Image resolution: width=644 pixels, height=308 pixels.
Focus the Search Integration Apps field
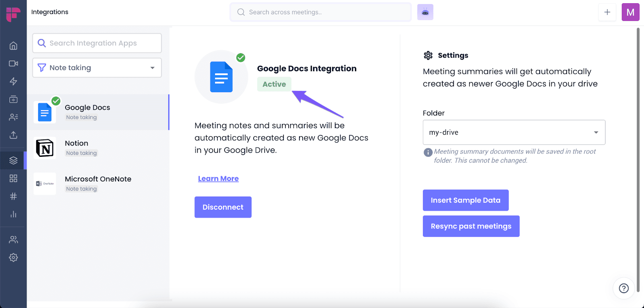point(97,43)
